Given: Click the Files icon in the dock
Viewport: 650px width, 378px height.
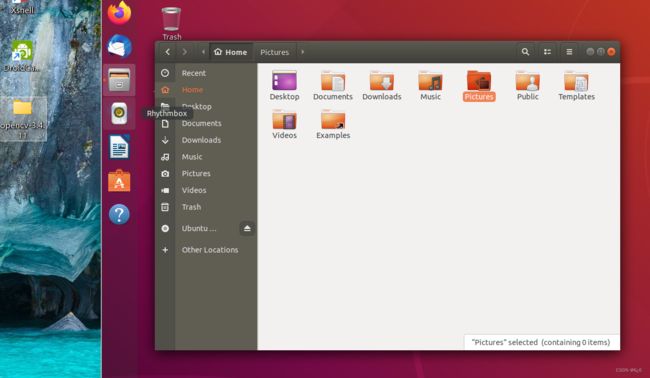Looking at the screenshot, I should (x=119, y=80).
